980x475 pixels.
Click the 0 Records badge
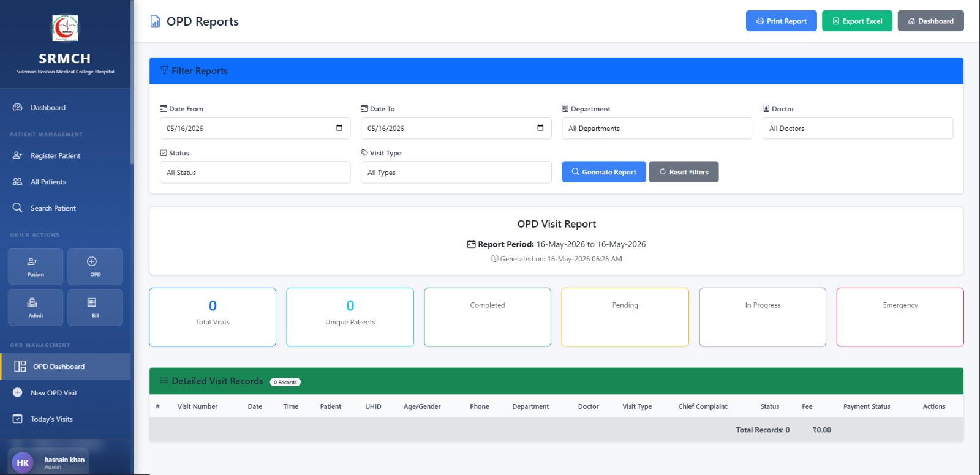285,382
